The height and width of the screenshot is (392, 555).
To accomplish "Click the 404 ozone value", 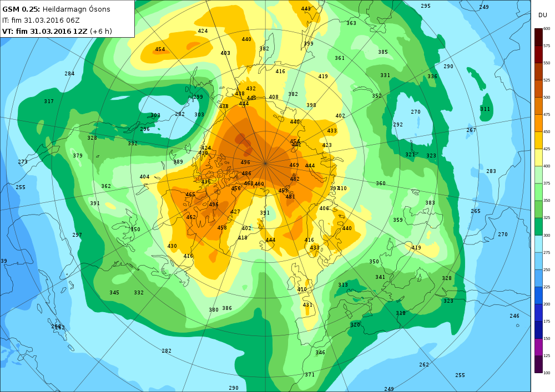I will 144,176.
